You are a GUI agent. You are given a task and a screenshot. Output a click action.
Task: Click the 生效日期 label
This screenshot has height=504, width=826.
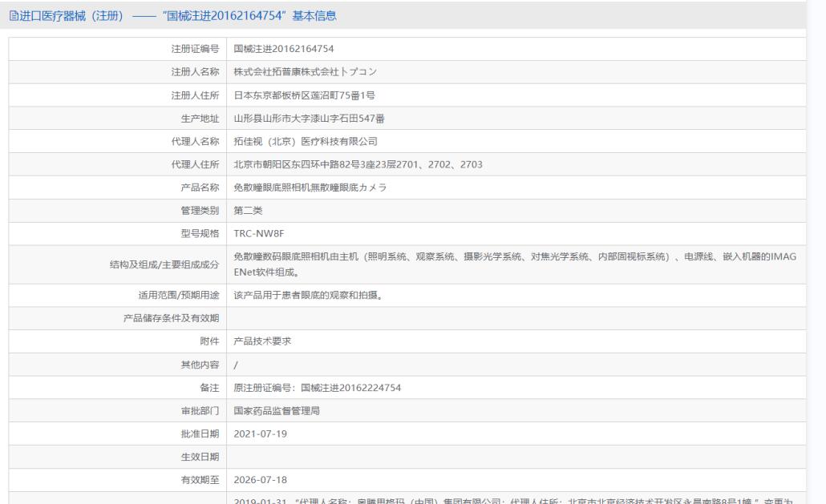coord(200,458)
